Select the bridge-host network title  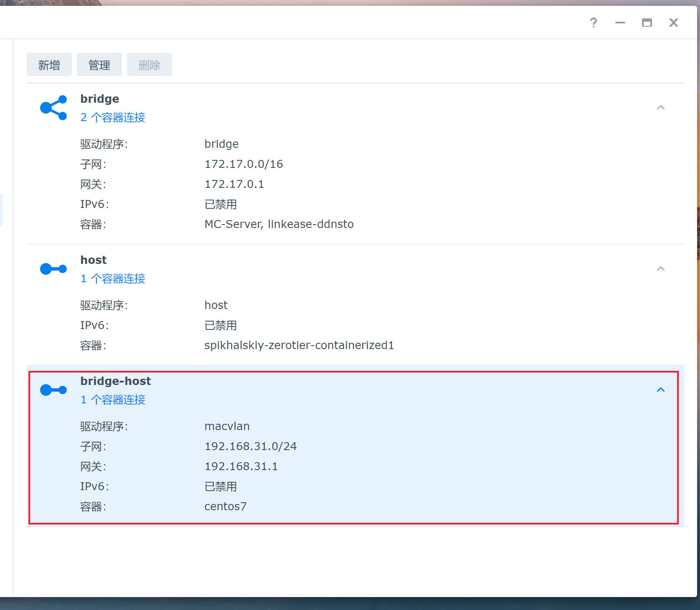tap(116, 381)
